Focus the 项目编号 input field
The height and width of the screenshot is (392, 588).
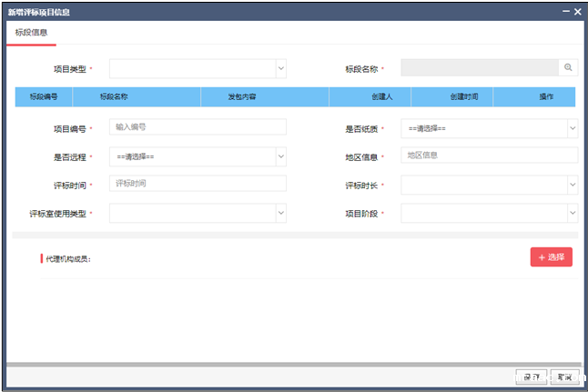point(198,127)
